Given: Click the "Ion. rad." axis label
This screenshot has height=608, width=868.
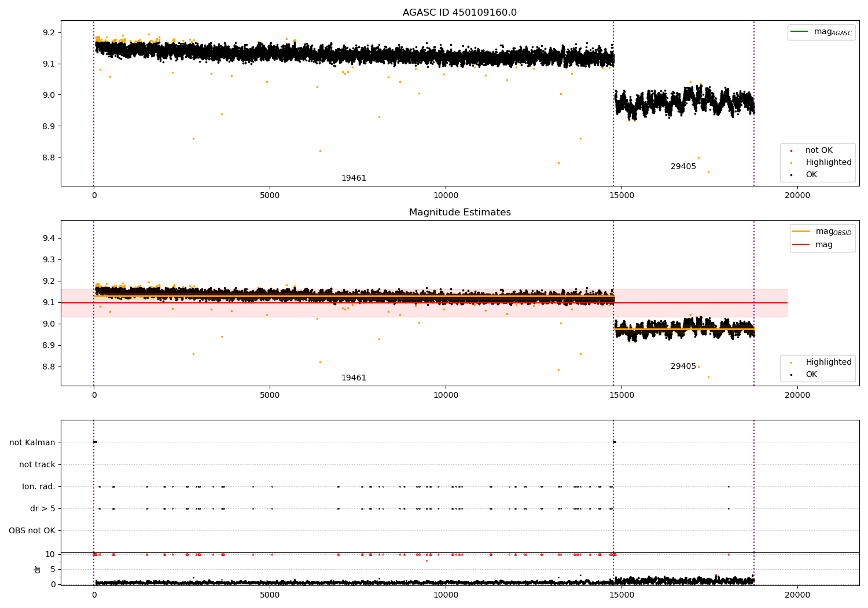Looking at the screenshot, I should pos(39,487).
